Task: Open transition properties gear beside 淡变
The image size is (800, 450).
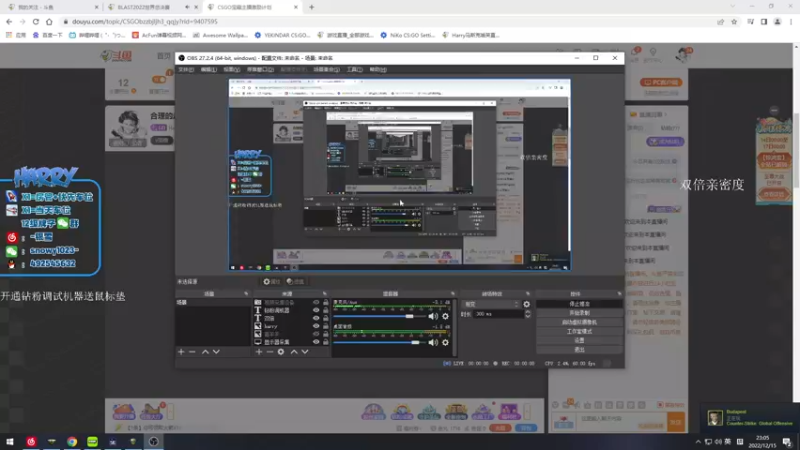Action: pos(527,304)
